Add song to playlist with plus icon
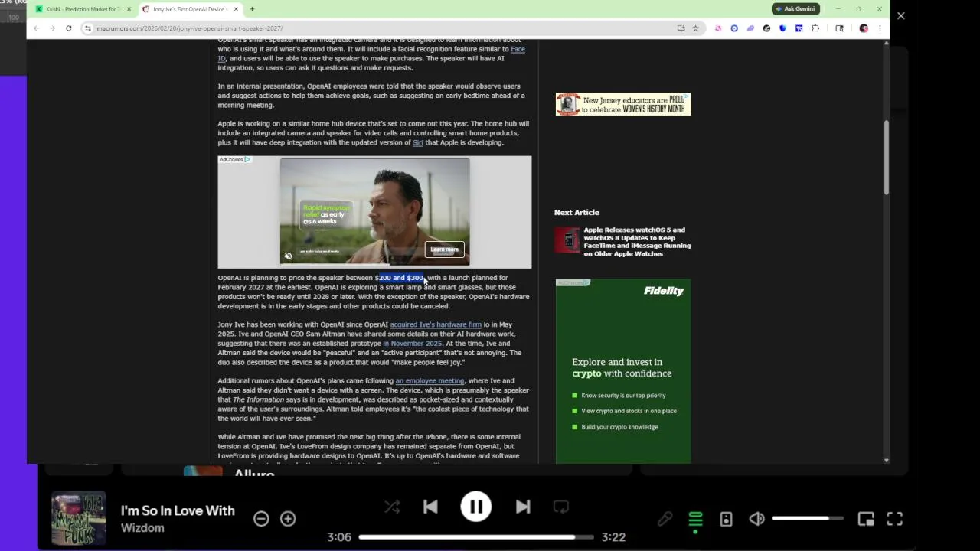Screen dimensions: 980x551 coord(288,519)
